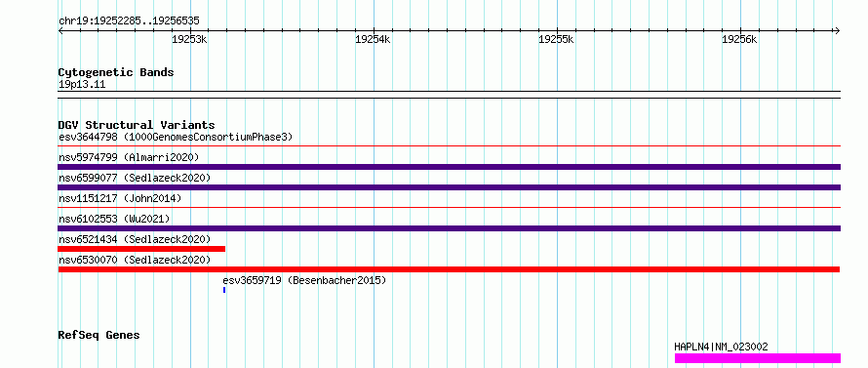
Task: Click the Cytogenetic Bands track title
Action: coord(116,72)
